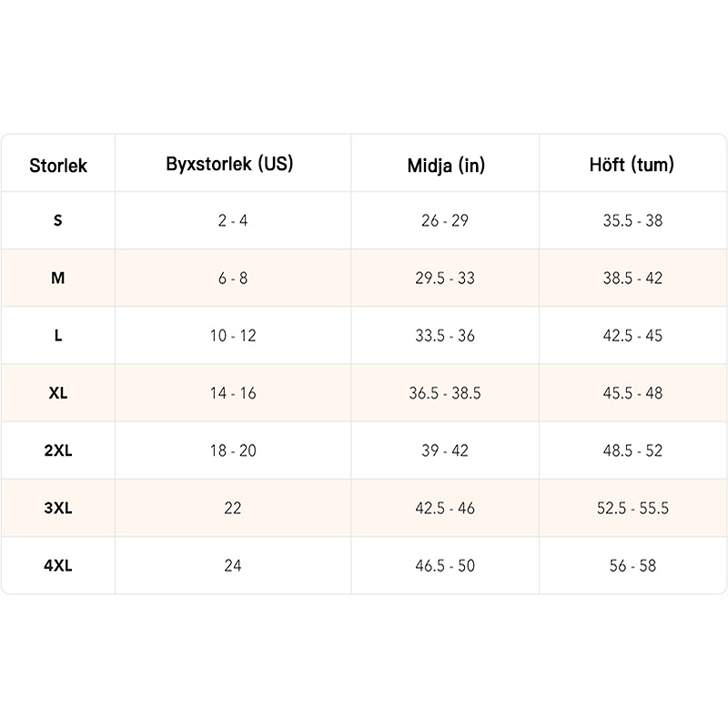
Task: Click the 4XL size row label
Action: [x=58, y=565]
